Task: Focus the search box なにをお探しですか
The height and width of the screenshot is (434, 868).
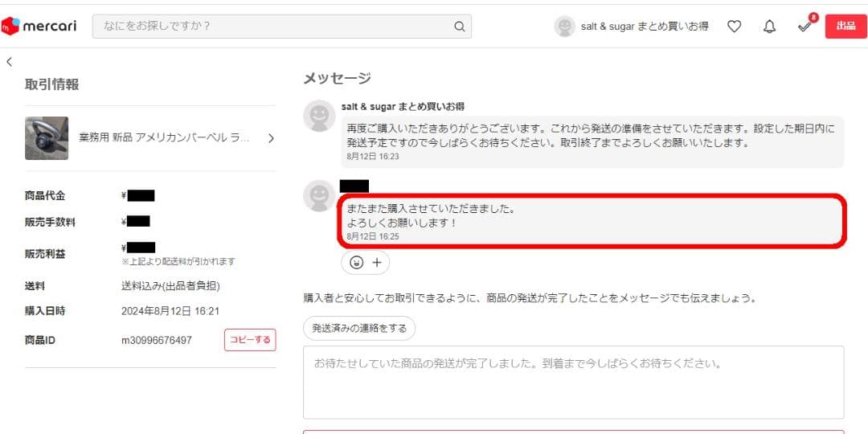Action: (x=273, y=26)
